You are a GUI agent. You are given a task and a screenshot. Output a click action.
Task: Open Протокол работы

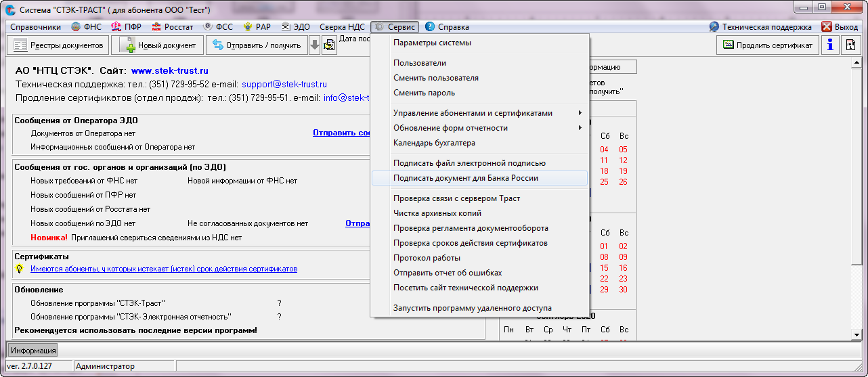click(480, 258)
